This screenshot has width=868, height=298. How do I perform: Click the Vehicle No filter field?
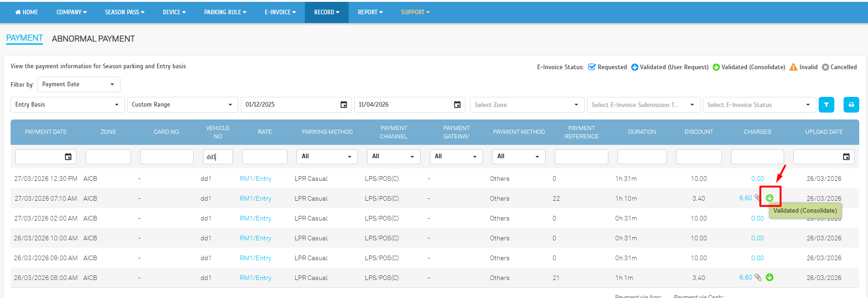point(218,157)
